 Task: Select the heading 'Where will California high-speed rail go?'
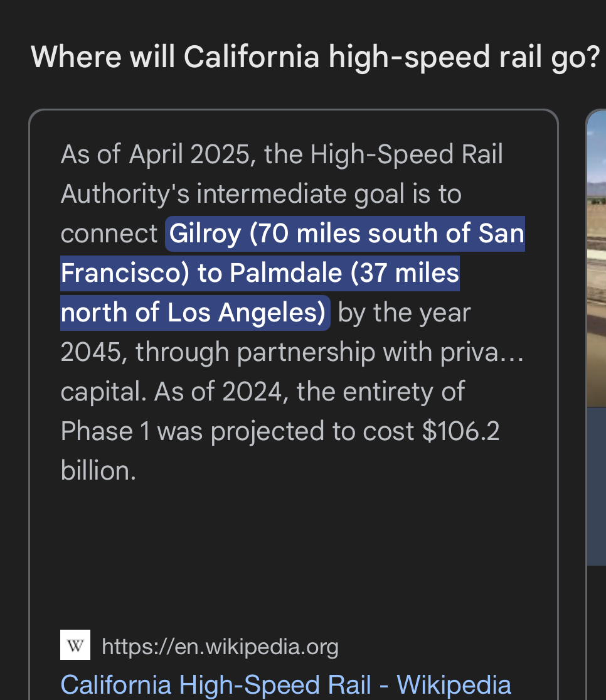(315, 57)
